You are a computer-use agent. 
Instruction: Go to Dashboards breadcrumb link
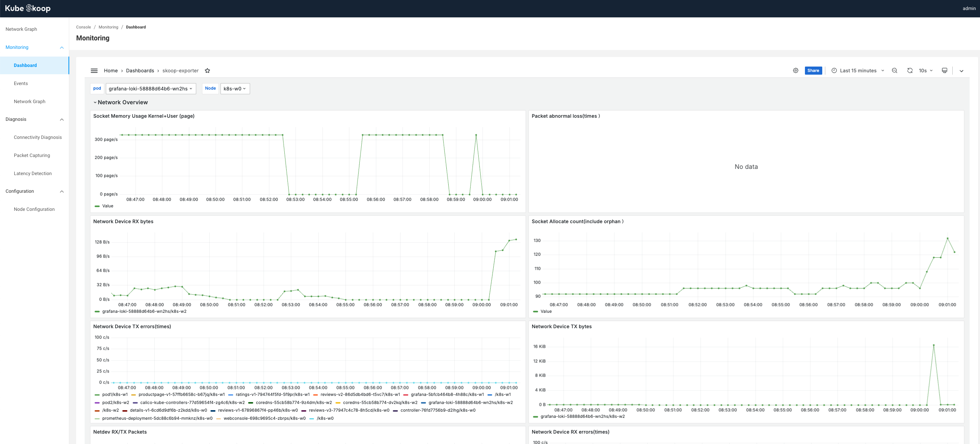140,70
